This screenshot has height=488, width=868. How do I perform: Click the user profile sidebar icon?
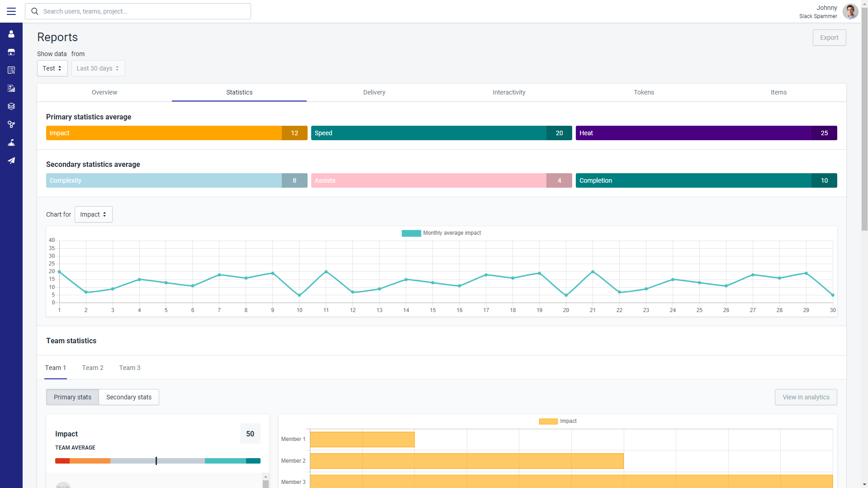[x=11, y=34]
